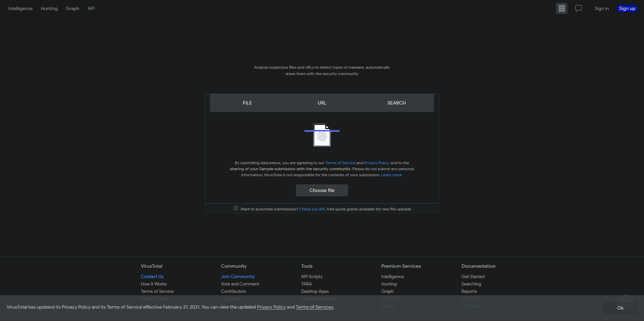The image size is (644, 321).
Task: Click the Sign up button
Action: point(627,8)
